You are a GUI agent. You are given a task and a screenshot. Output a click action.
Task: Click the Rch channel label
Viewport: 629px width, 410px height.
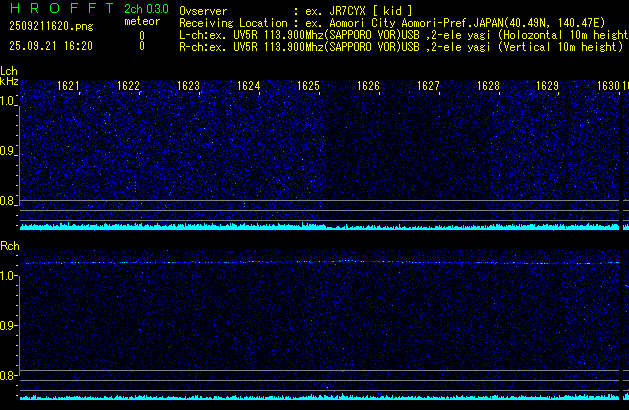[x=10, y=246]
